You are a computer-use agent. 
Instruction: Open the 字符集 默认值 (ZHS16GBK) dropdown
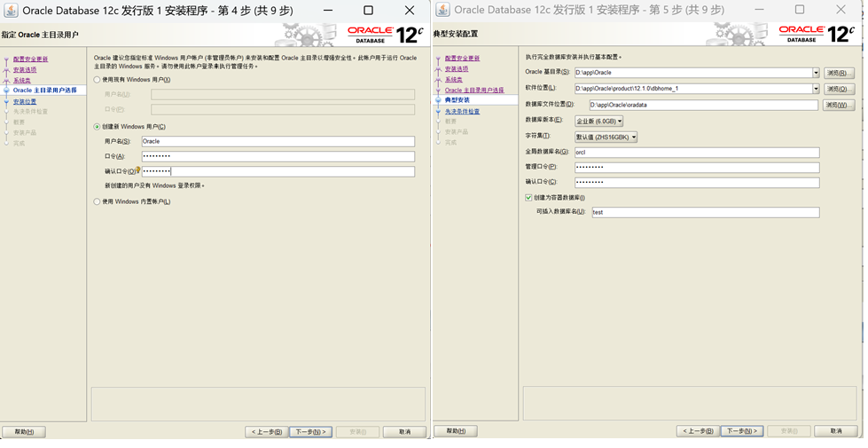(606, 137)
